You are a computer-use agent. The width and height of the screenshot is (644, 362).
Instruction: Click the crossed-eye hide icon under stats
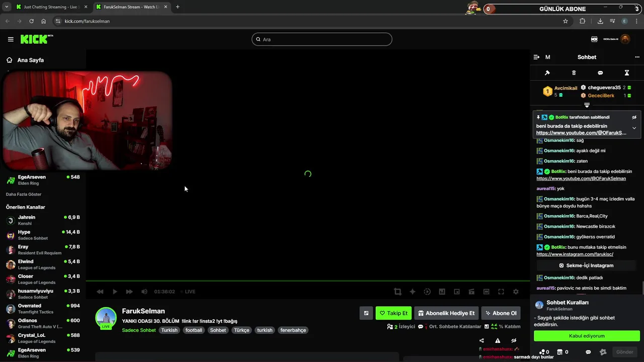[x=514, y=340]
